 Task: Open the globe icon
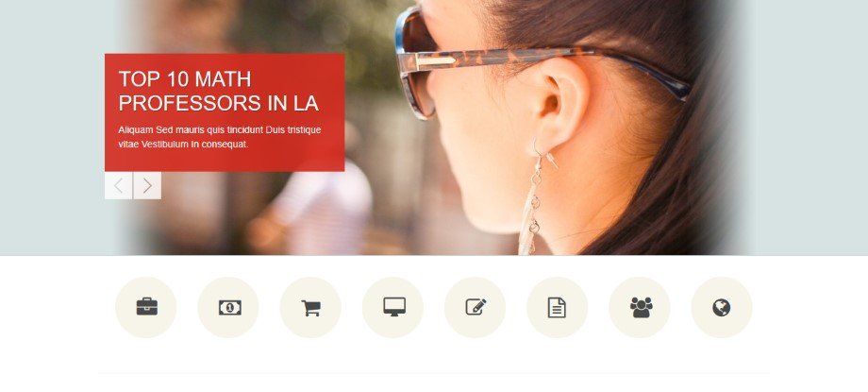coord(722,307)
